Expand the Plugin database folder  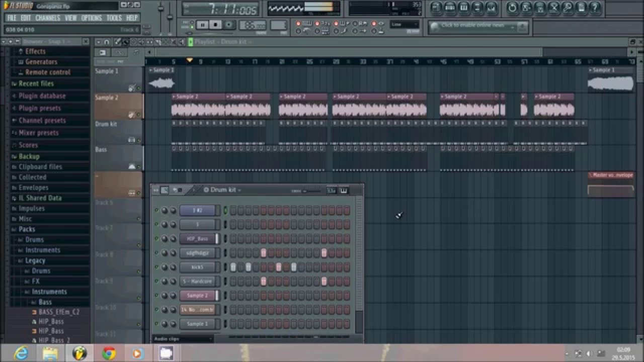42,96
